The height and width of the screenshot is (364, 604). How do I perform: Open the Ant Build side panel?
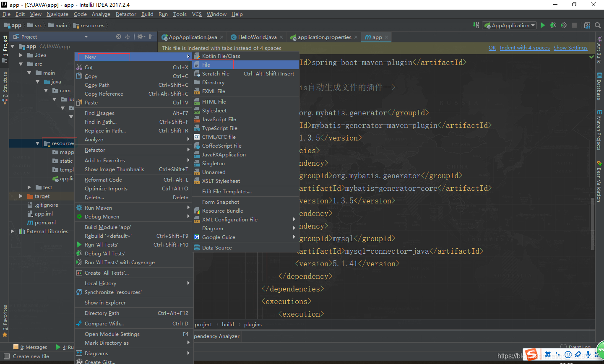[x=599, y=50]
